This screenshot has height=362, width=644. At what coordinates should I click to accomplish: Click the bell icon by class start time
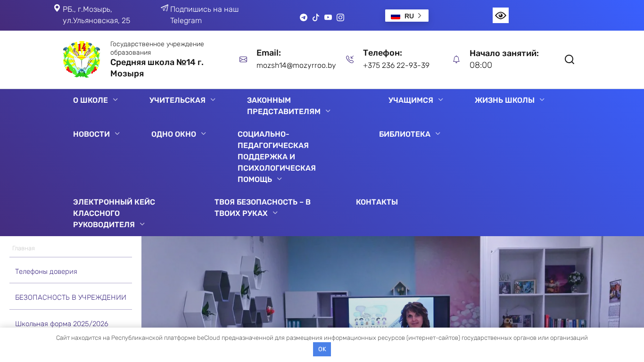coord(456,59)
